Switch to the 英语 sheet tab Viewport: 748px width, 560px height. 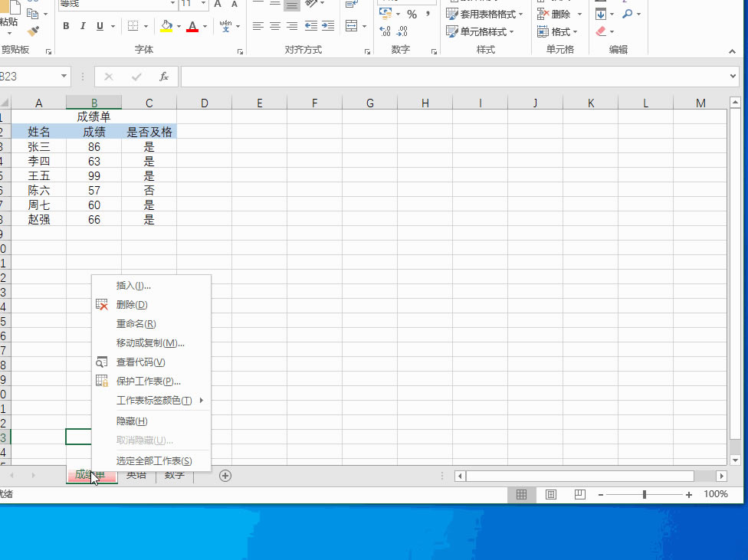(x=135, y=475)
